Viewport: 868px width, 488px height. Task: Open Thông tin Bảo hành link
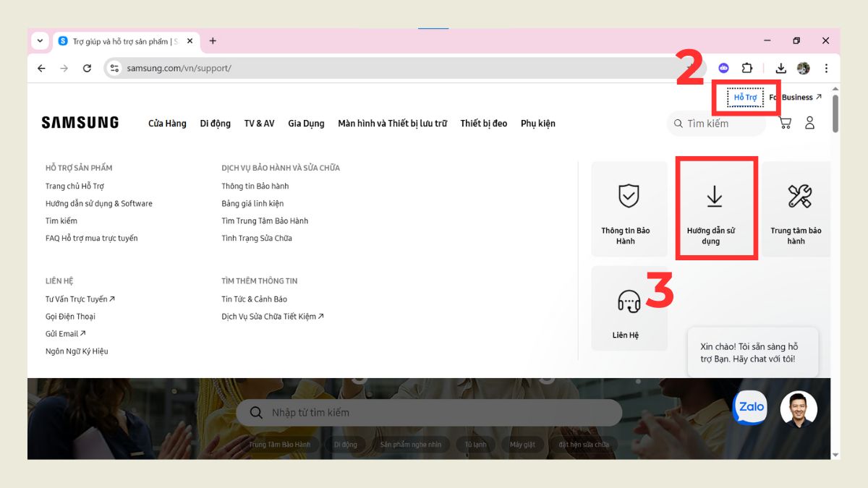click(x=255, y=187)
